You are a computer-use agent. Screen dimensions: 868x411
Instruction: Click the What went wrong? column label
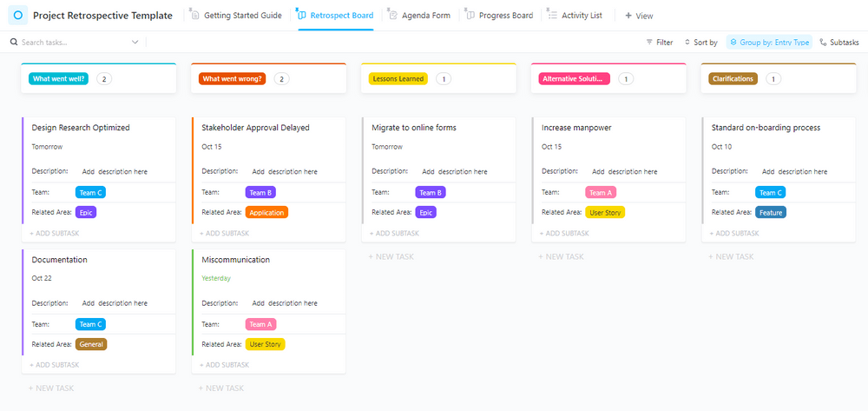(232, 78)
